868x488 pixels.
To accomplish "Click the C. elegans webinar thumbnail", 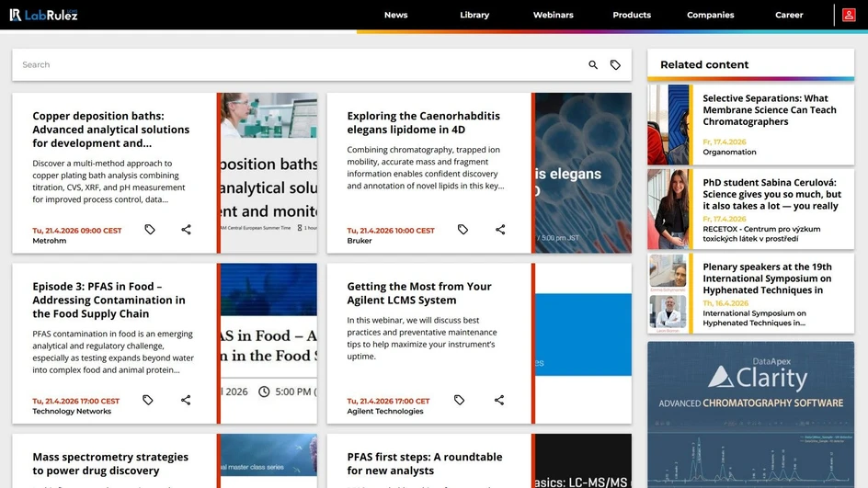I will point(584,173).
